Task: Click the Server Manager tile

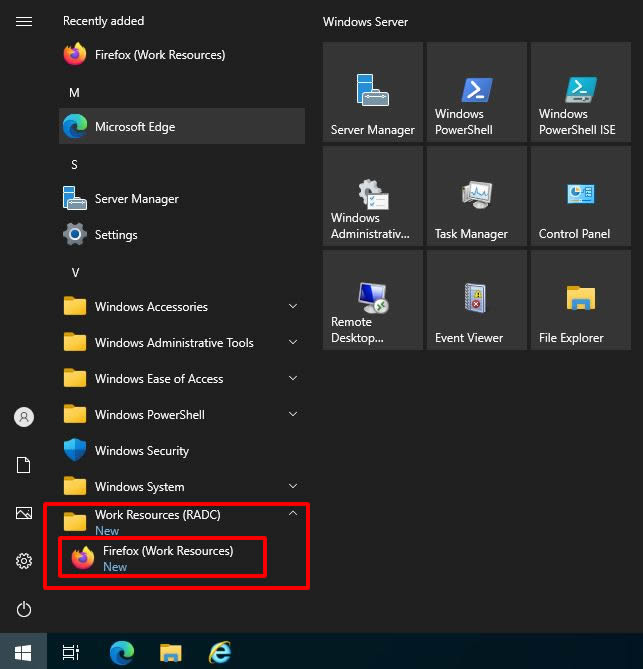Action: (x=373, y=92)
